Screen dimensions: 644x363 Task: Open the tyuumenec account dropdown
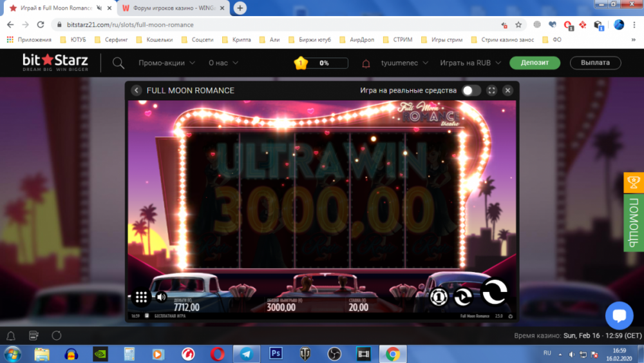coord(404,63)
